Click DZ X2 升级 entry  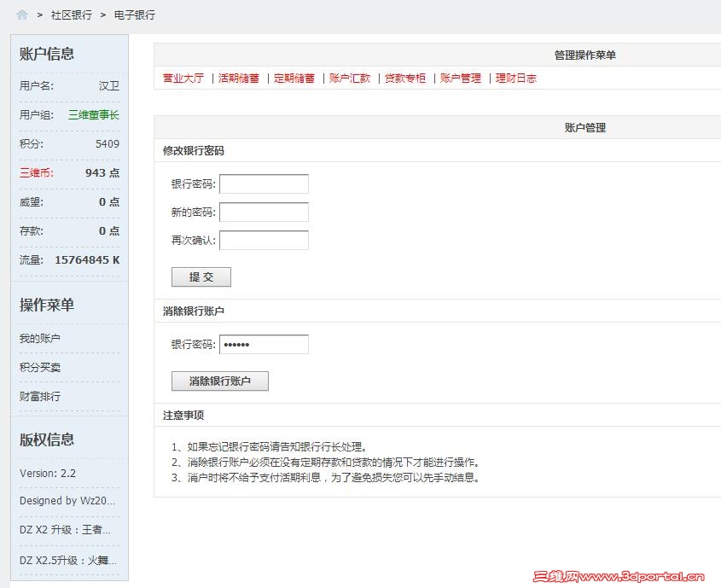65,530
